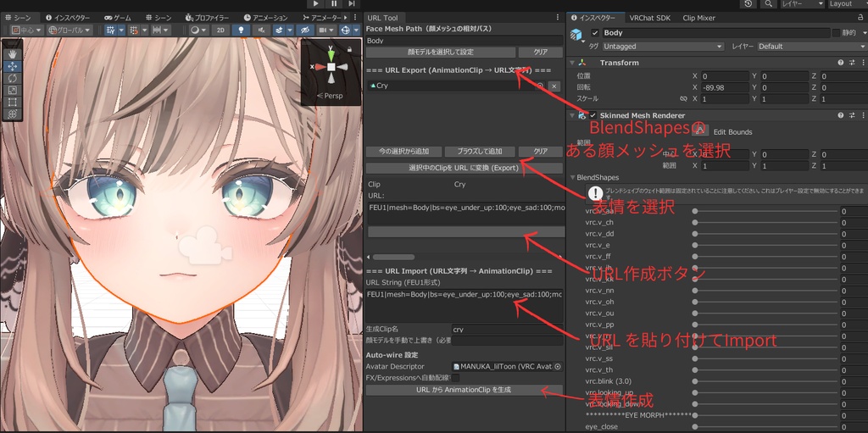868x433 pixels.
Task: Open Transform help icon
Action: pyautogui.click(x=841, y=63)
